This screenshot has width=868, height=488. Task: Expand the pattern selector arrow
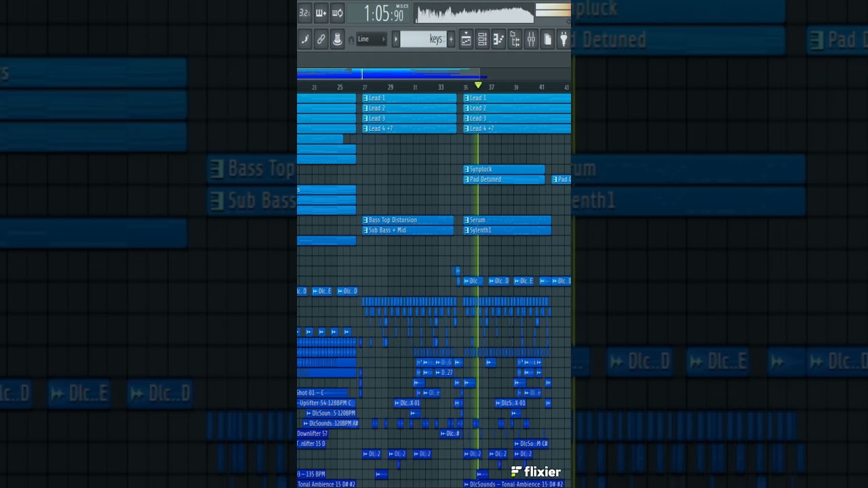[395, 39]
